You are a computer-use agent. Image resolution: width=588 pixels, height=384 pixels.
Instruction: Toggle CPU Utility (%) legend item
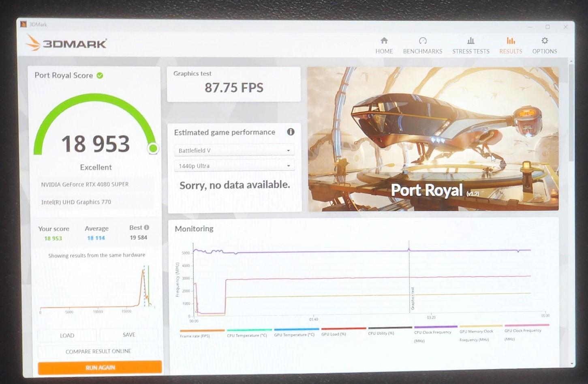tap(389, 331)
